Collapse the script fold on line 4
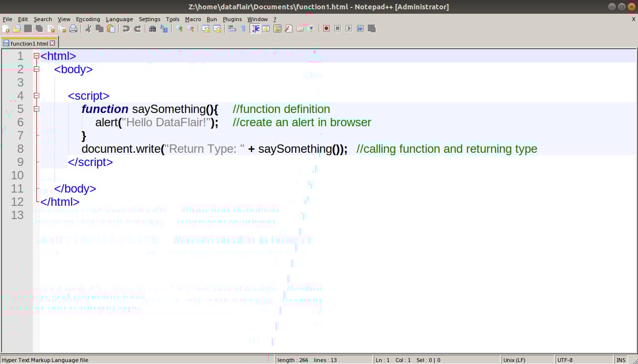The image size is (638, 364). (x=36, y=95)
